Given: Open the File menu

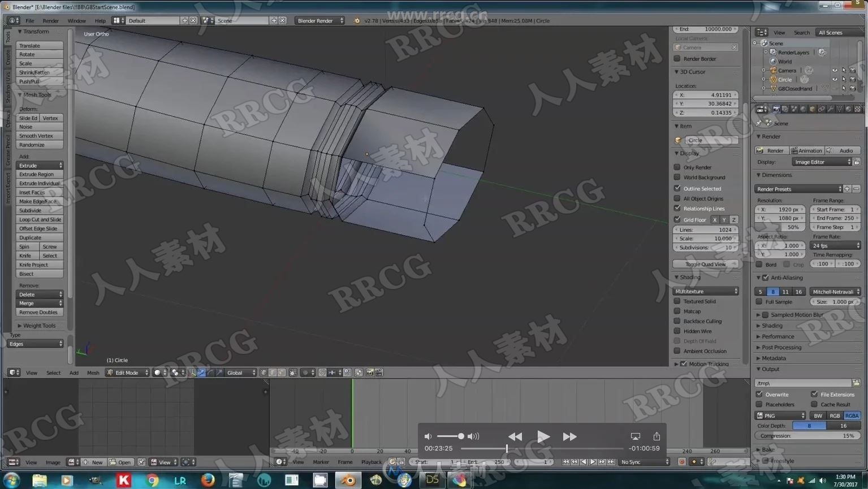Looking at the screenshot, I should [x=29, y=20].
